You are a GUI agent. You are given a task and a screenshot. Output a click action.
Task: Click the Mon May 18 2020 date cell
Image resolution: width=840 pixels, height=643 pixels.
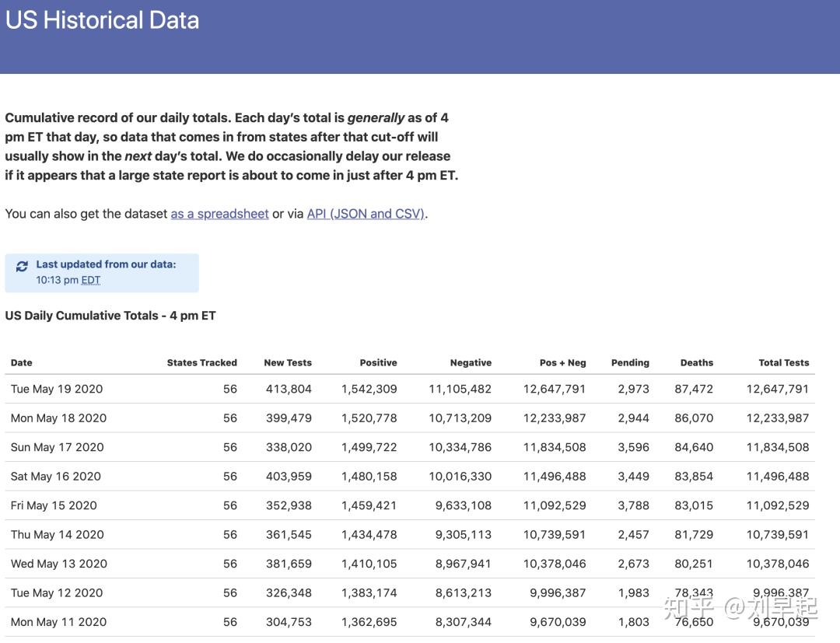coord(58,418)
